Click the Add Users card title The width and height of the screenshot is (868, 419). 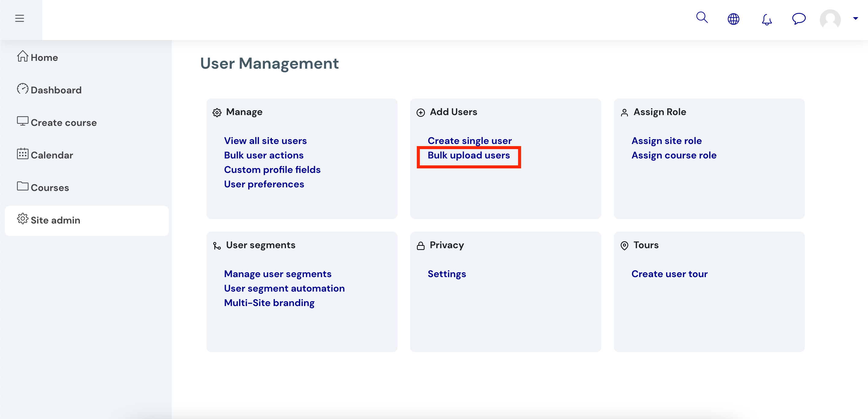(x=453, y=112)
